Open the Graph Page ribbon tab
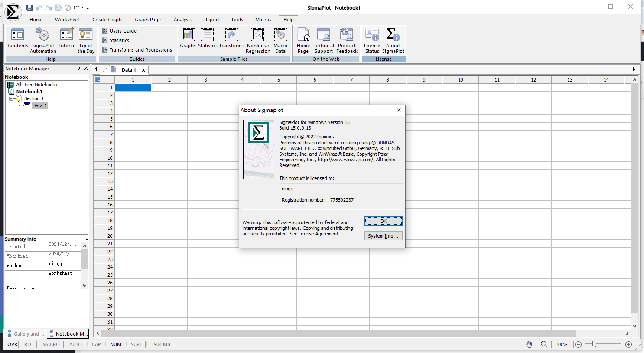Screen dimensions: 644x353 148,20
